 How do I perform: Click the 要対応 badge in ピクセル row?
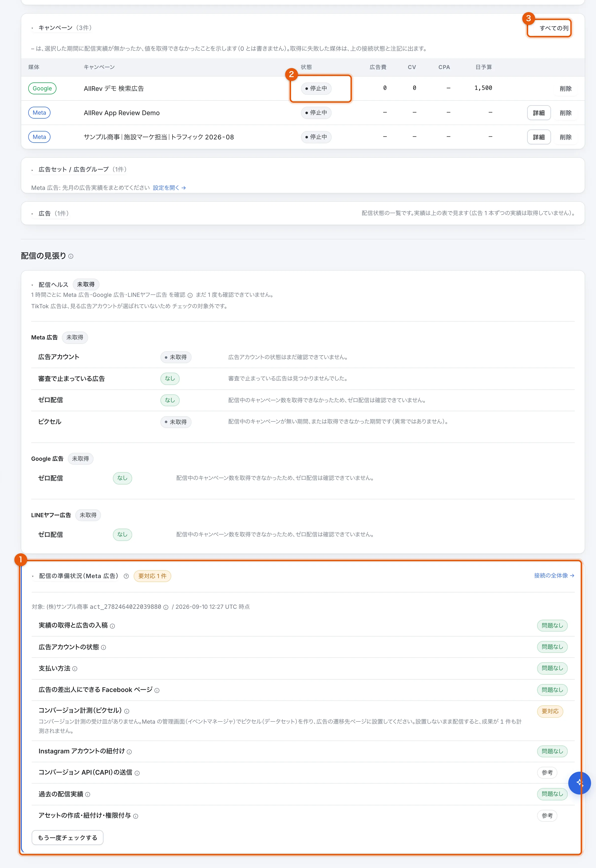(550, 711)
